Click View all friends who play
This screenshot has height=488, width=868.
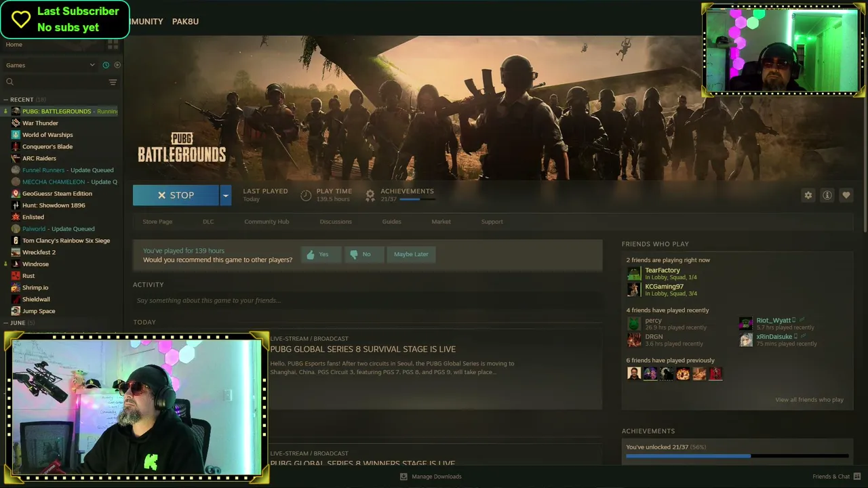point(809,400)
